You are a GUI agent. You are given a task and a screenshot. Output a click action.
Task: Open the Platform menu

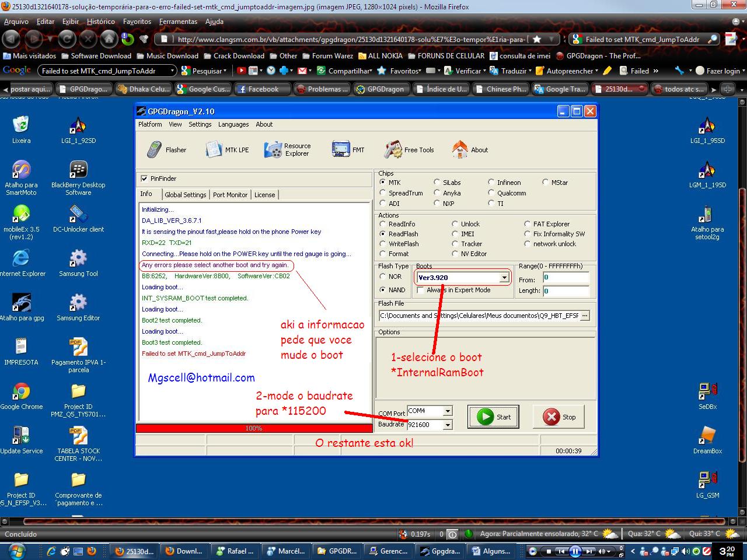tap(150, 124)
